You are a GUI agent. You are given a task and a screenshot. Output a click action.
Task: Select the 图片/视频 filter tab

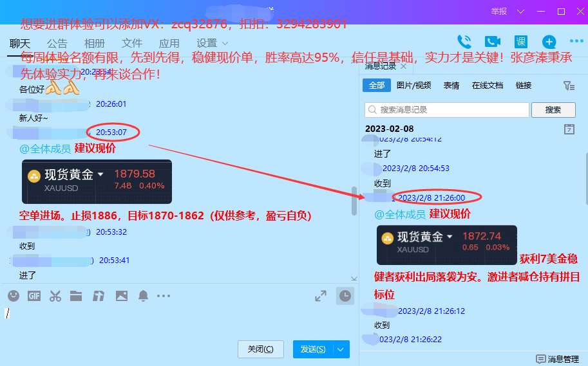point(413,86)
